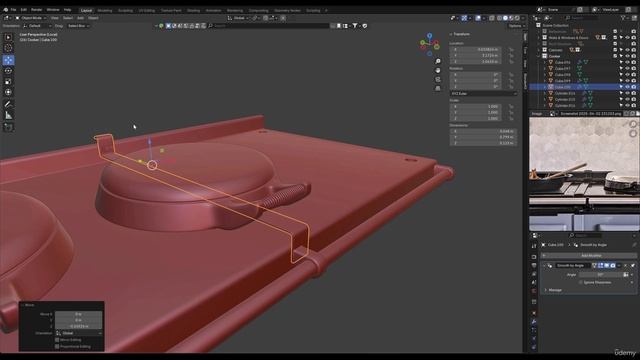Click the viewport zoom magnifier icon

tap(438, 62)
